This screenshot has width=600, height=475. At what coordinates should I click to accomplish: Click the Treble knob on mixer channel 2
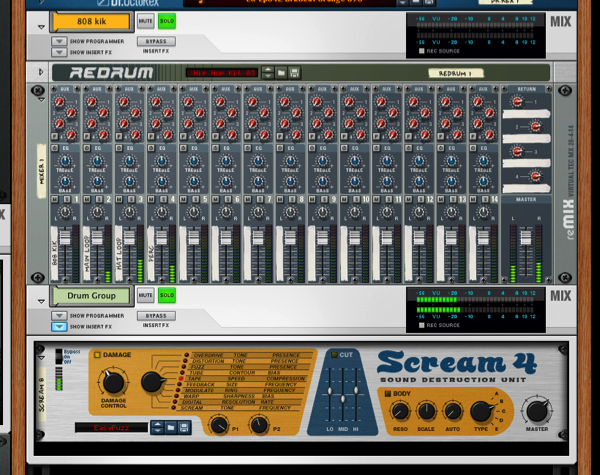(x=97, y=161)
